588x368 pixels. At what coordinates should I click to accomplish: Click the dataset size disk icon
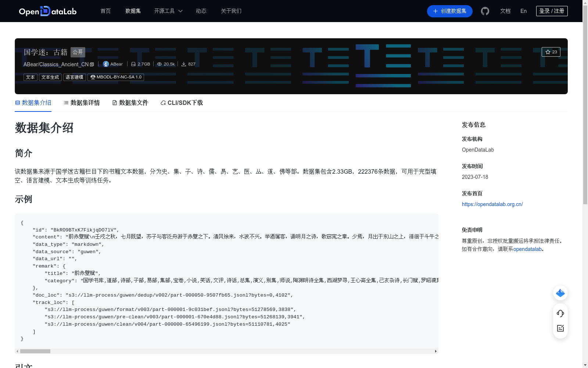[x=133, y=64]
